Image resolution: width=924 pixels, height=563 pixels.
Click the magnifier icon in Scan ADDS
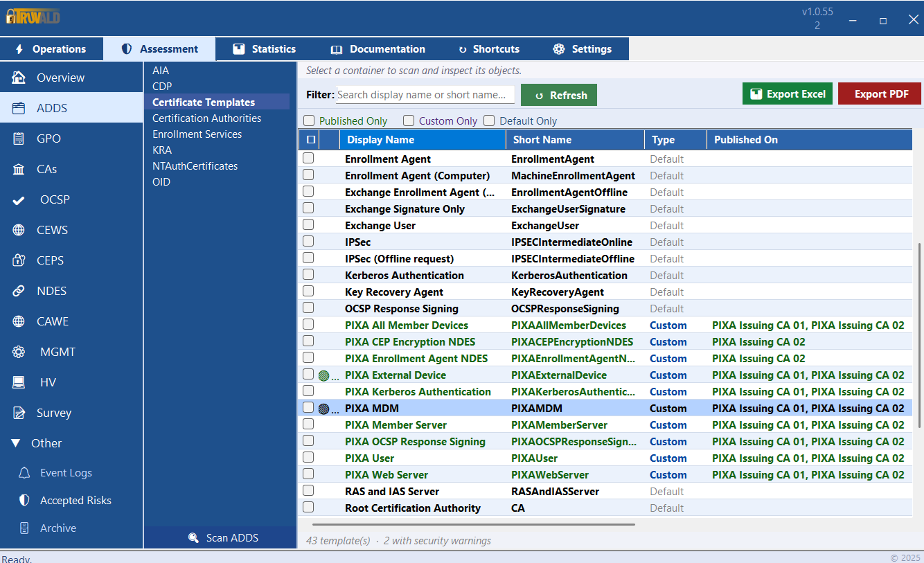tap(193, 538)
